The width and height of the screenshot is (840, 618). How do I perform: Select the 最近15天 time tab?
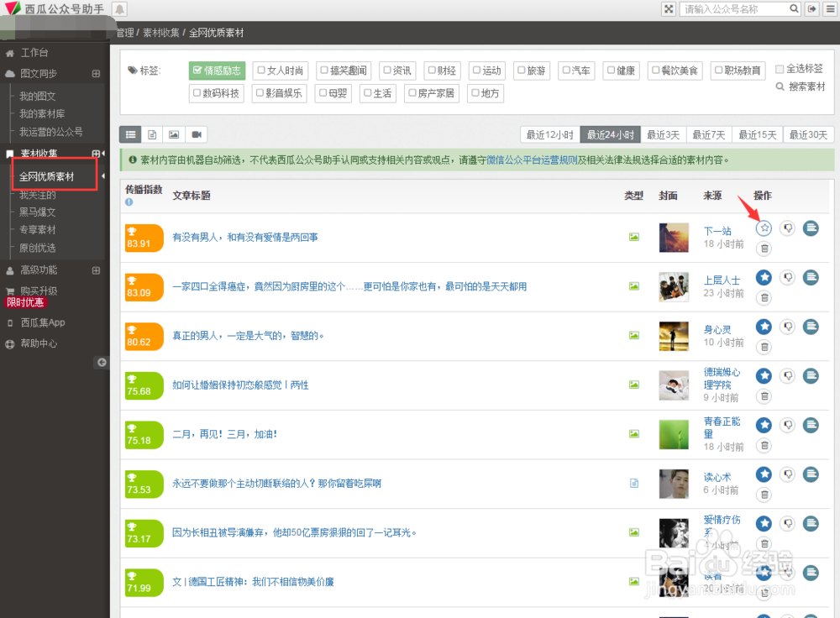click(x=758, y=134)
